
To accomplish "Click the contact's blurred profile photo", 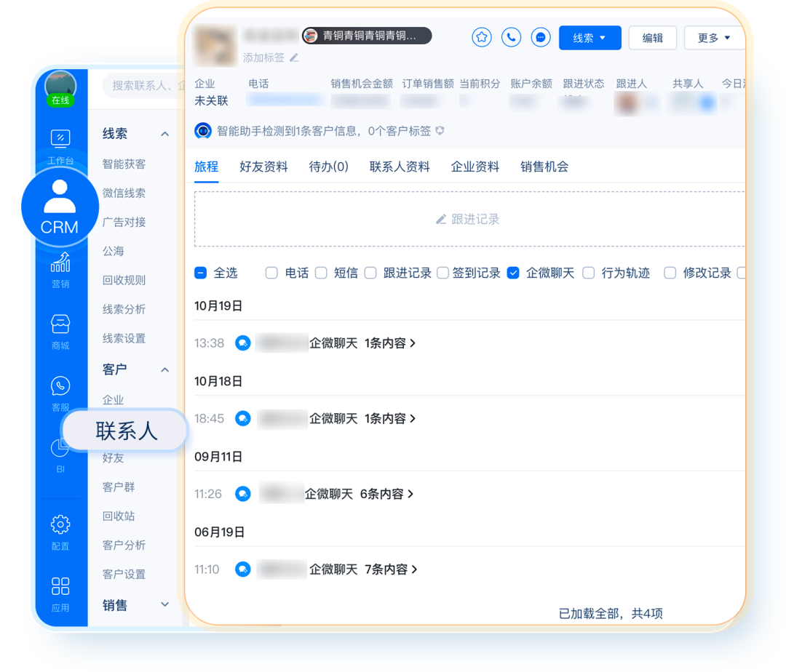I will 215,45.
